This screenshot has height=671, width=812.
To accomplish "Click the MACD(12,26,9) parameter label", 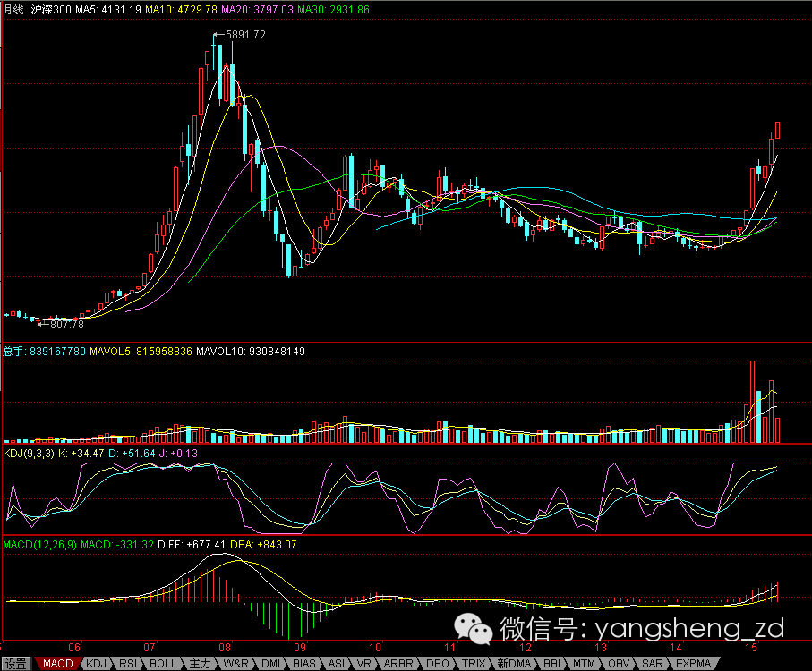I will pos(40,544).
